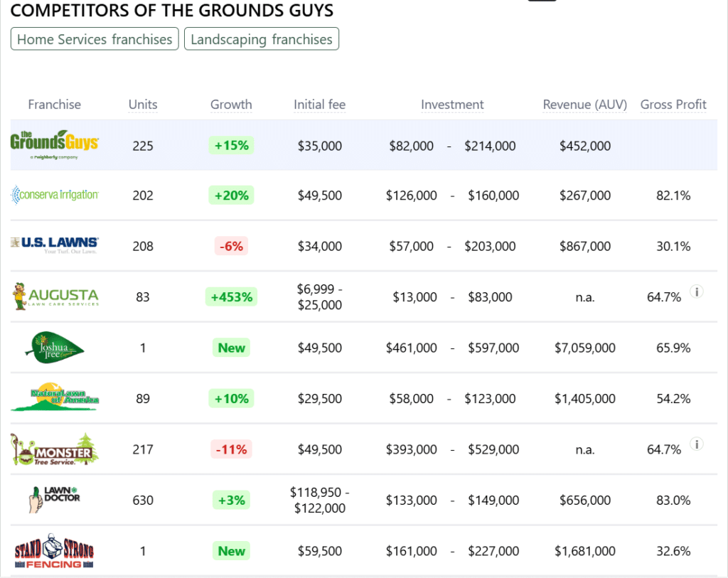Screen dimensions: 728x578
Task: Click the +3% growth badge
Action: point(231,500)
